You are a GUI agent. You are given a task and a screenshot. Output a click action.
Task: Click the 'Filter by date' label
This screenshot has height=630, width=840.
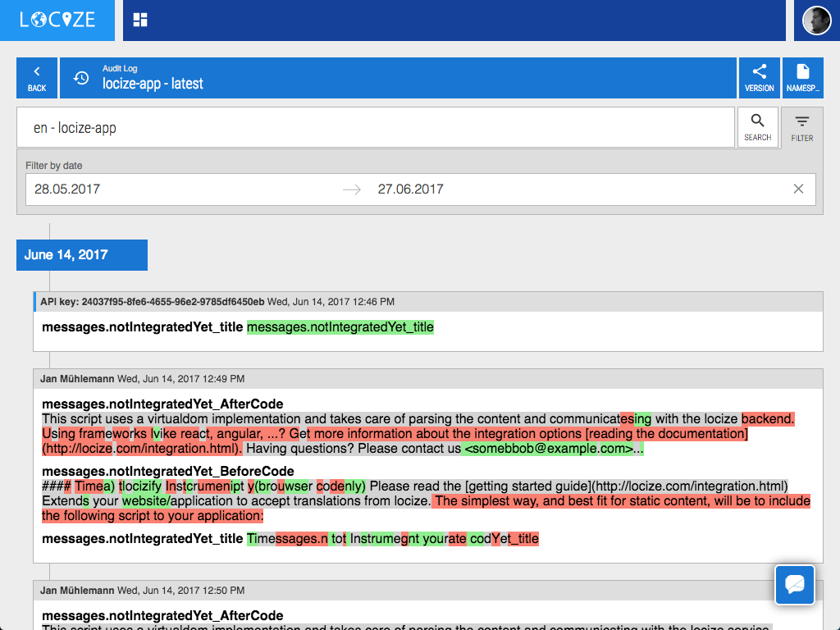pyautogui.click(x=53, y=166)
